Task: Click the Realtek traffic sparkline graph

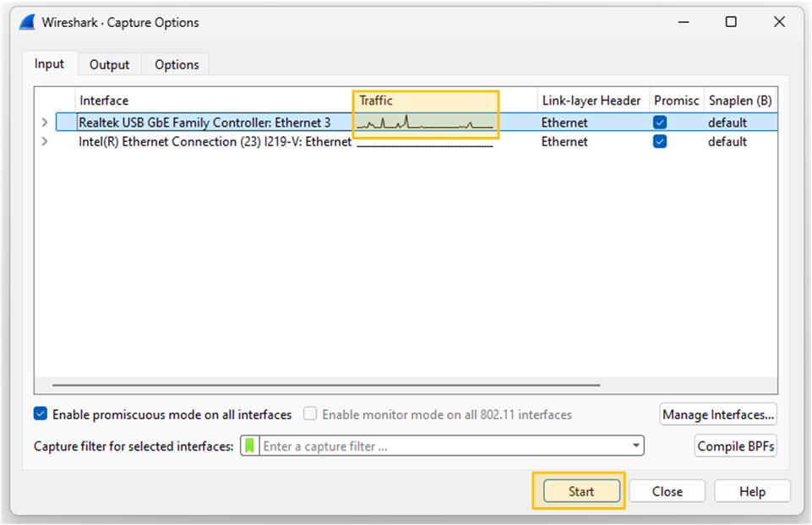Action: [425, 123]
